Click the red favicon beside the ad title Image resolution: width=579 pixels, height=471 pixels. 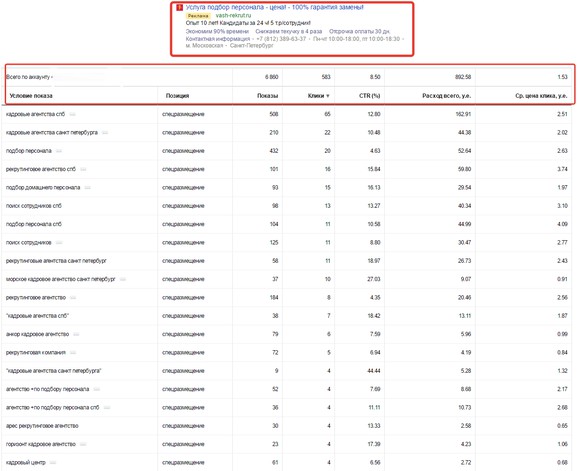(x=179, y=7)
